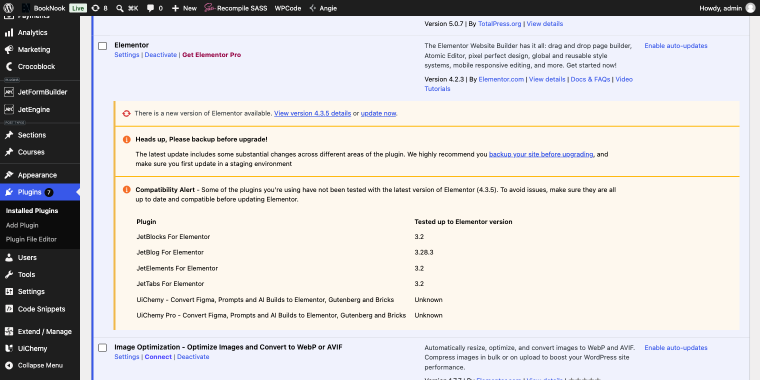760x380 pixels.
Task: Open the TotalPress.org author link
Action: [500, 23]
